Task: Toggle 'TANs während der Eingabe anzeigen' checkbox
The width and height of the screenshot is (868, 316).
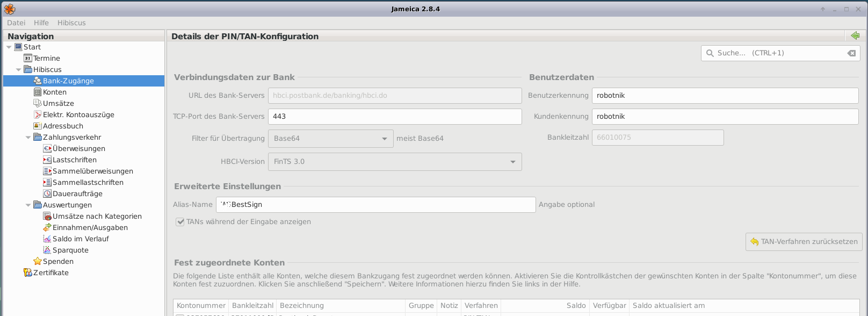Action: [180, 222]
